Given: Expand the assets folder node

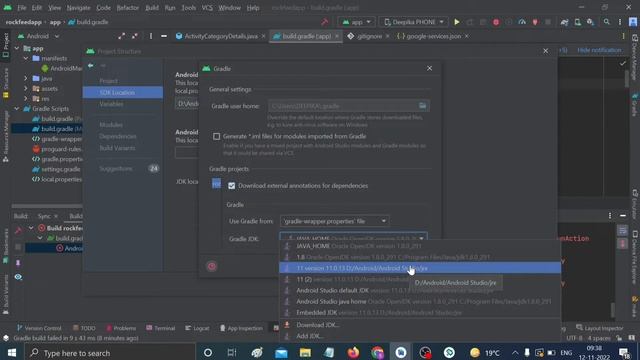Looking at the screenshot, I should point(26,89).
